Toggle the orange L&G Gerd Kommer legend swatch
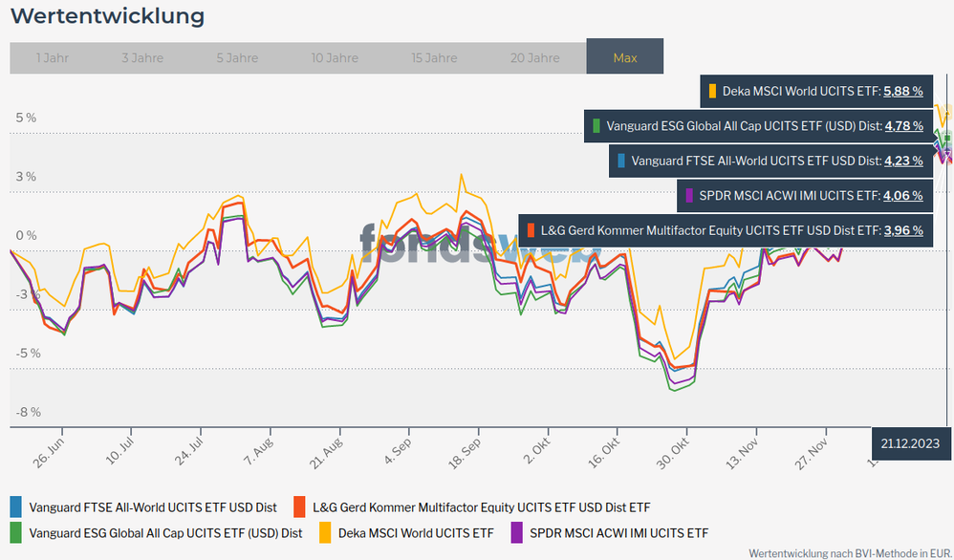 coord(299,506)
